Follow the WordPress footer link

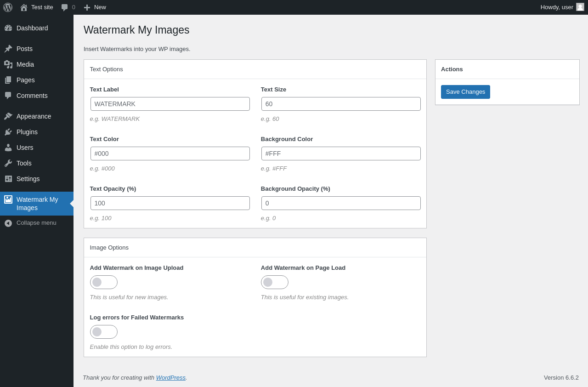[x=171, y=377]
